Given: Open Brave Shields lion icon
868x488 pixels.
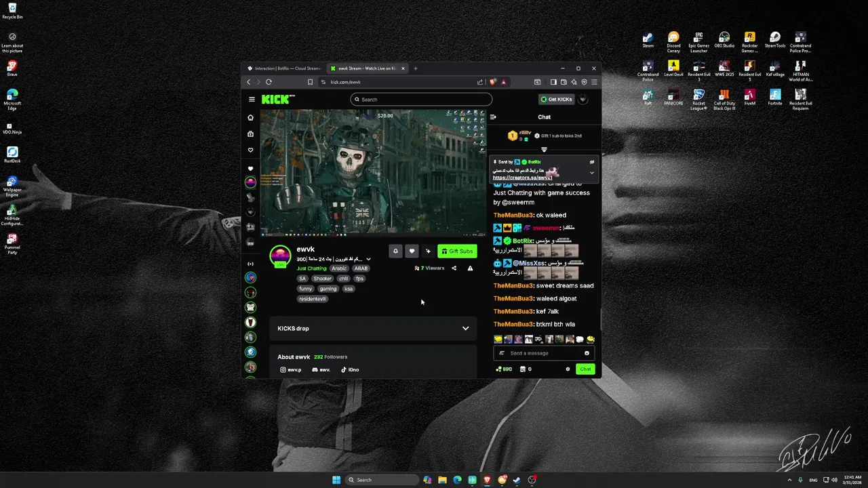Looking at the screenshot, I should pyautogui.click(x=493, y=82).
